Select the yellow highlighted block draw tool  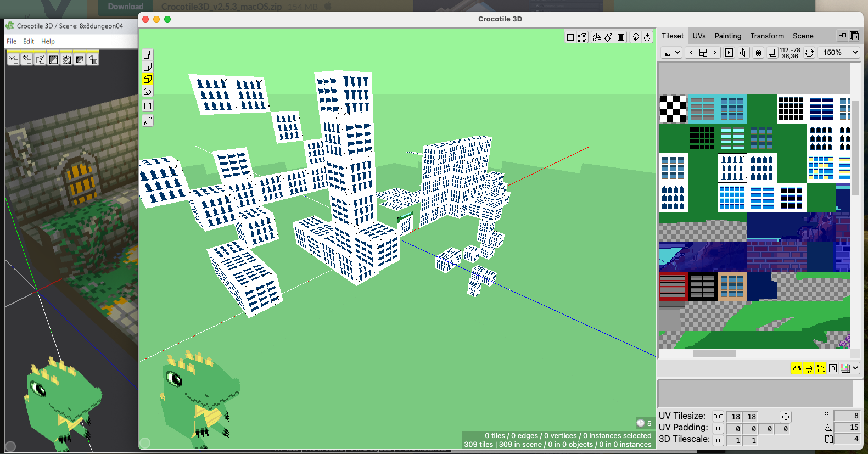click(148, 79)
